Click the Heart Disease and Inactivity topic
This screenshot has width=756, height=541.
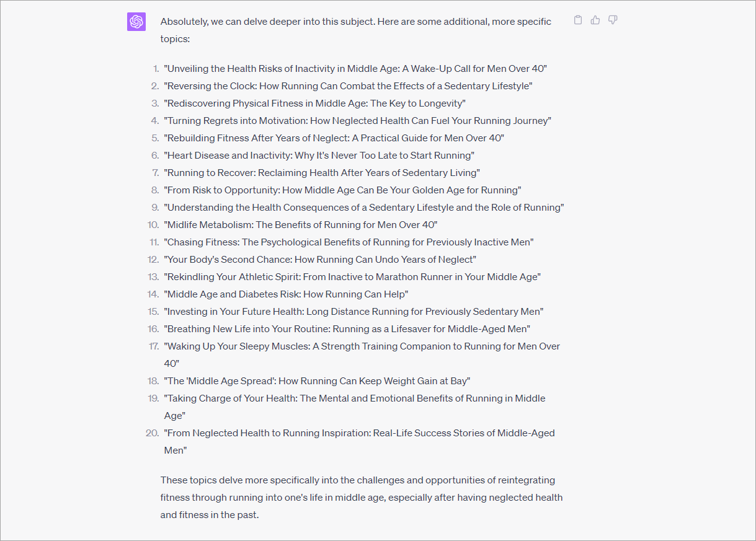[x=319, y=156]
